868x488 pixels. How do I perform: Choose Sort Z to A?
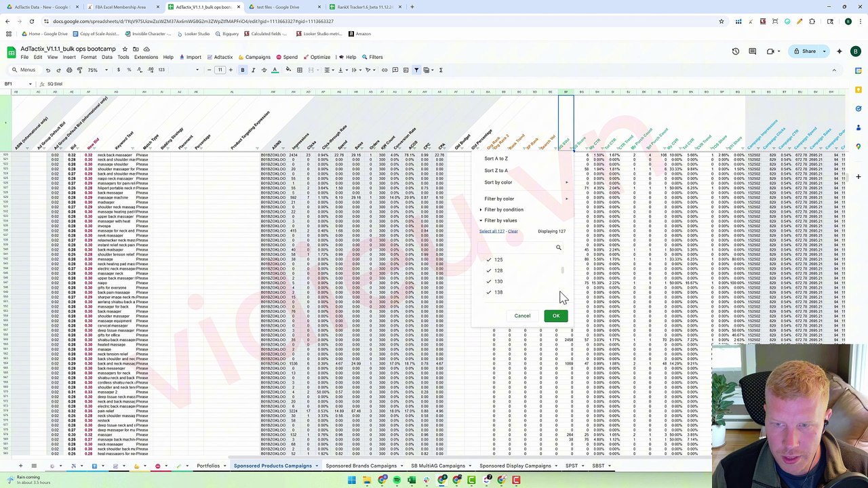tap(496, 171)
